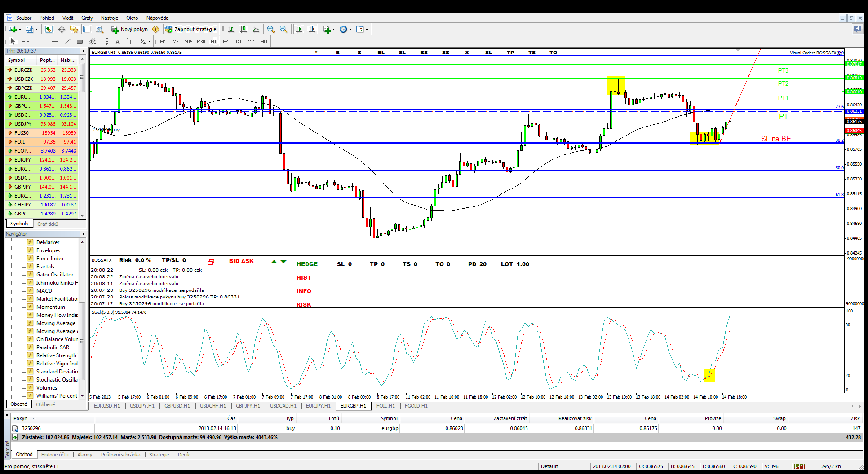Select the horizontal line drawing tool
This screenshot has width=868, height=474.
[55, 41]
